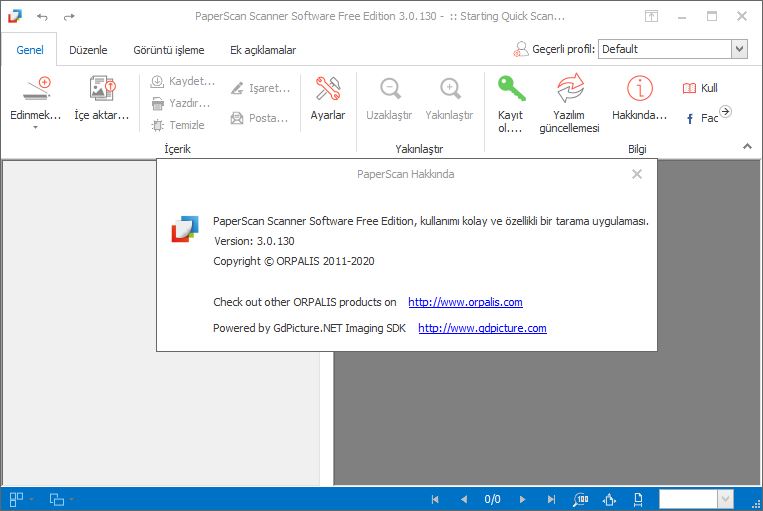Click the İşaret pencil button
Viewport: 763px width, 511px height.
(x=260, y=88)
